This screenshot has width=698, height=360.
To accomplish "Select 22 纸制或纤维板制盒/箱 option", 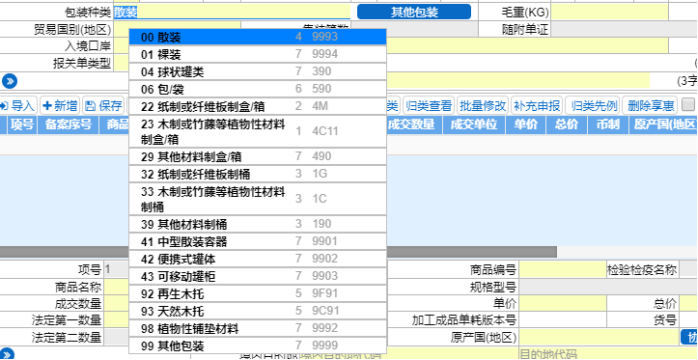I will pyautogui.click(x=257, y=106).
